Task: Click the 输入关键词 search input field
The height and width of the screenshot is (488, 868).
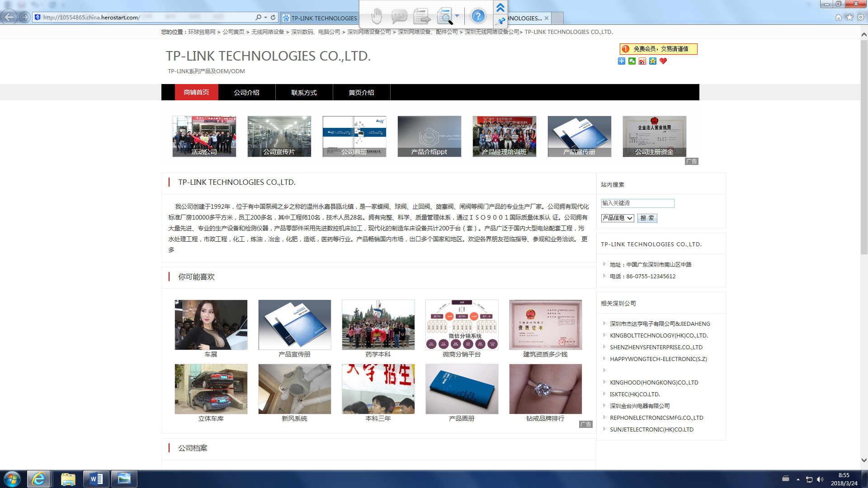Action: coord(637,203)
